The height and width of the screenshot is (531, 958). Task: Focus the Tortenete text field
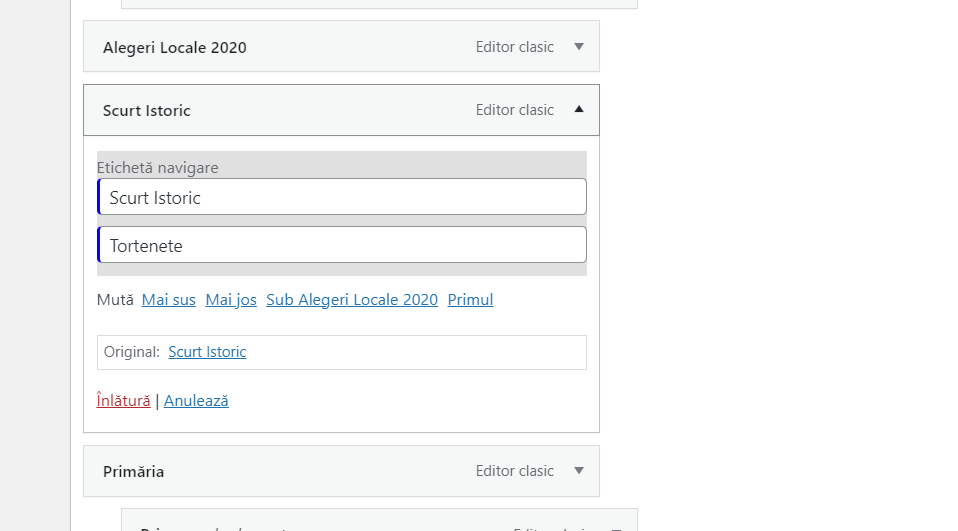click(342, 245)
